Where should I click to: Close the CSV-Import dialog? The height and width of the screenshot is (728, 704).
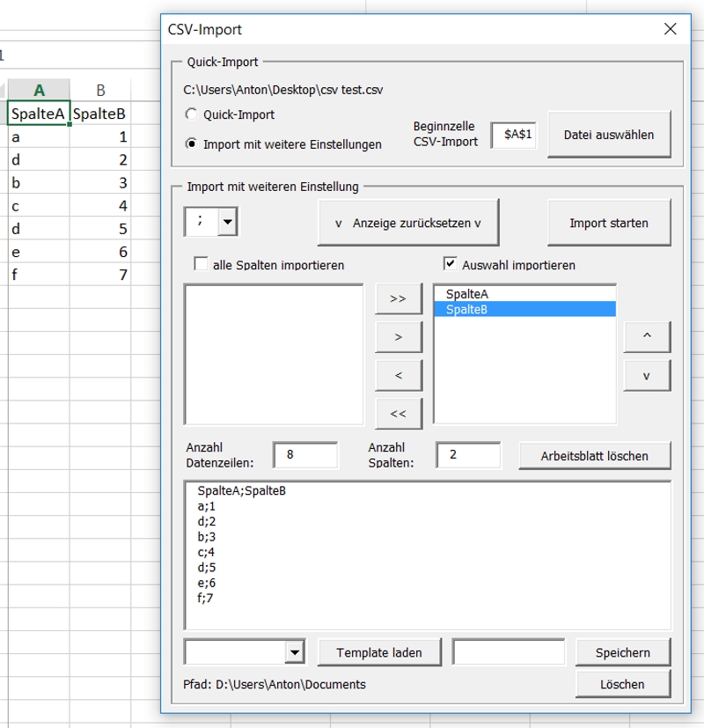[x=671, y=29]
